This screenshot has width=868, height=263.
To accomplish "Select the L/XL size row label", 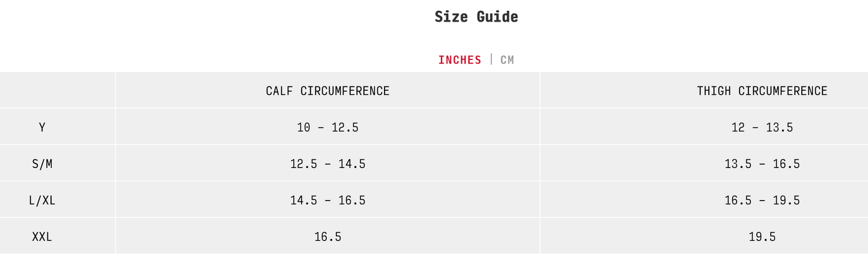I will 42,201.
